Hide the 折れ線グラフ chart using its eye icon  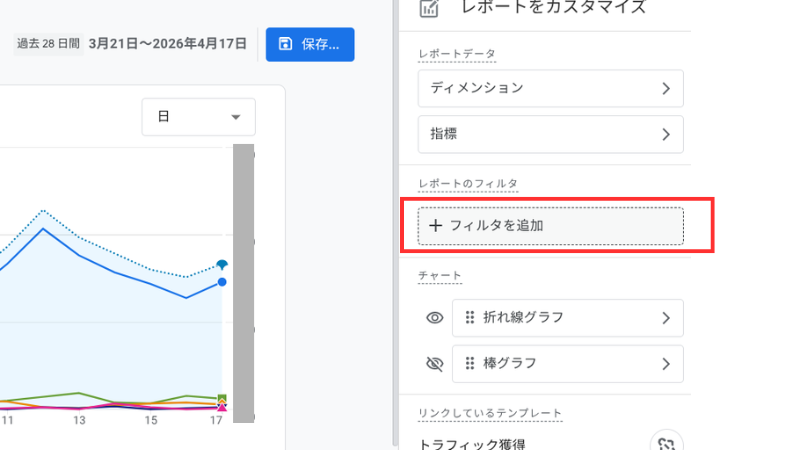pyautogui.click(x=434, y=318)
